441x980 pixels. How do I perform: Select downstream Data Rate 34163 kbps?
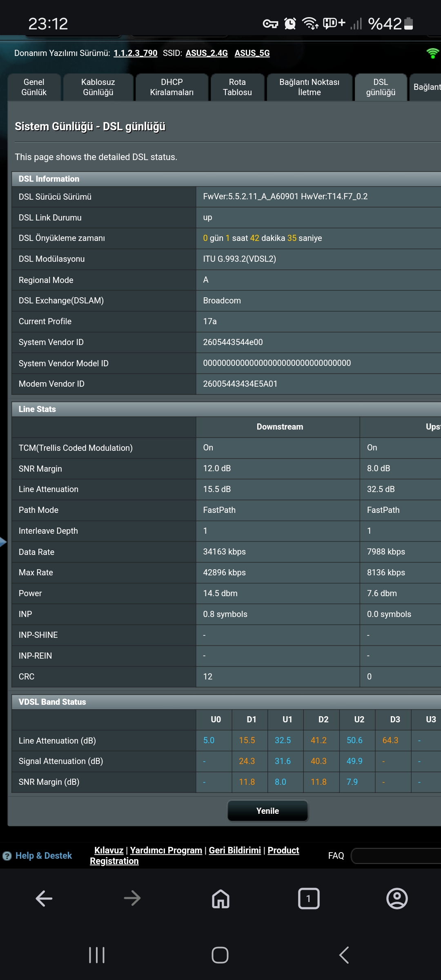(224, 552)
